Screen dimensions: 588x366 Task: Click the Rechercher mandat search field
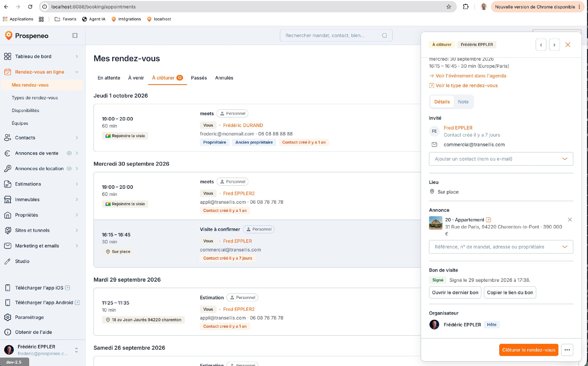[x=336, y=36]
